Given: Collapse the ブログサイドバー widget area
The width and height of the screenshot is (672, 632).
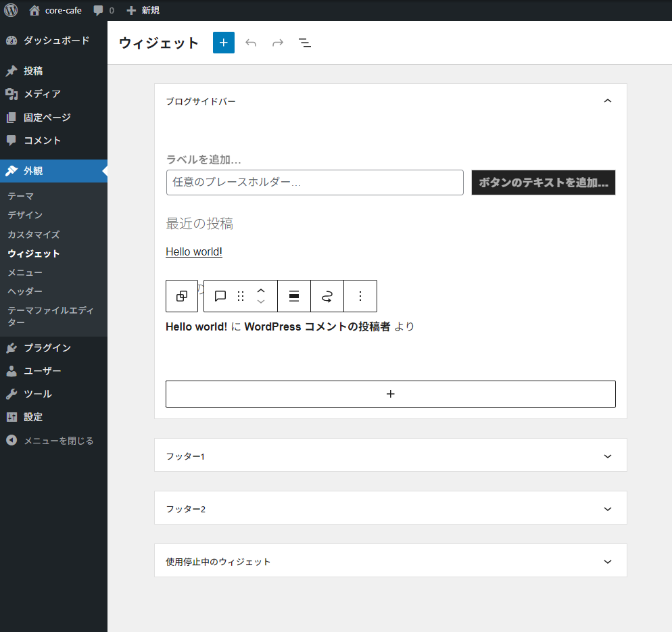Looking at the screenshot, I should [607, 101].
